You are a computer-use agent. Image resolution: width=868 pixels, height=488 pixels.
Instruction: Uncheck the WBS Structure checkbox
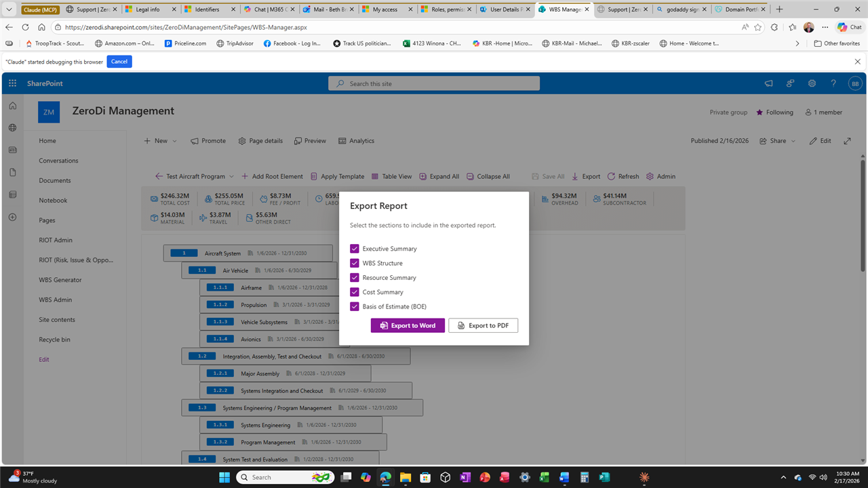(x=354, y=263)
